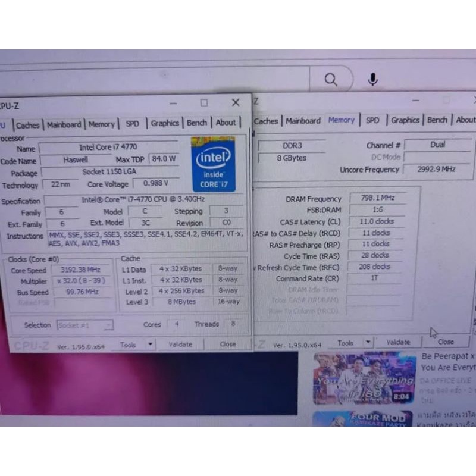
Task: Click the maximize icon on left CPU-Z window
Action: (204, 103)
